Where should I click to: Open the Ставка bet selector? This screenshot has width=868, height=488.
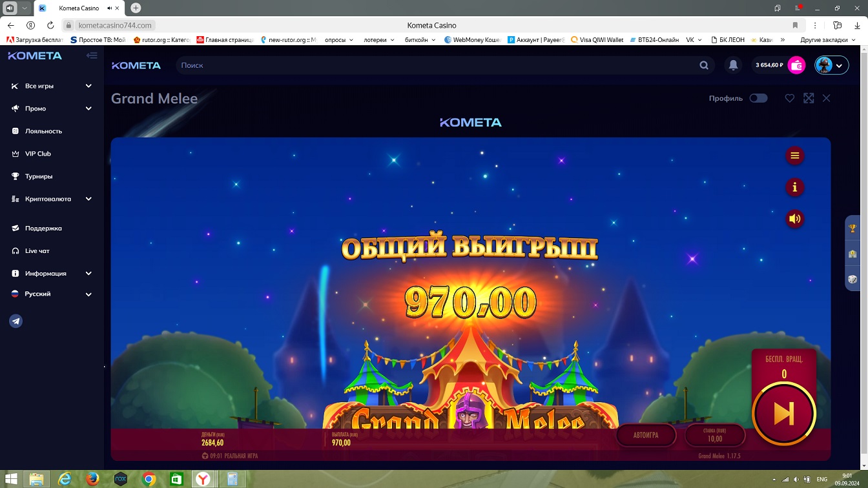(x=715, y=435)
